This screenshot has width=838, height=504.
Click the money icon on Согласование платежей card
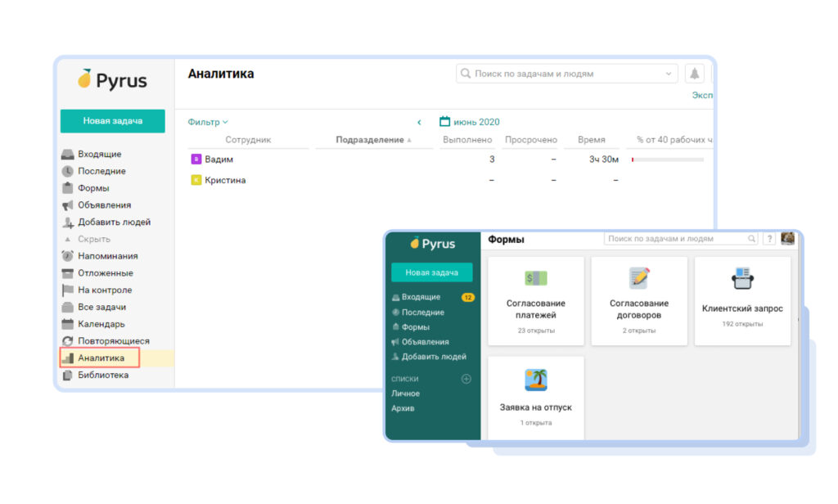[x=535, y=278]
